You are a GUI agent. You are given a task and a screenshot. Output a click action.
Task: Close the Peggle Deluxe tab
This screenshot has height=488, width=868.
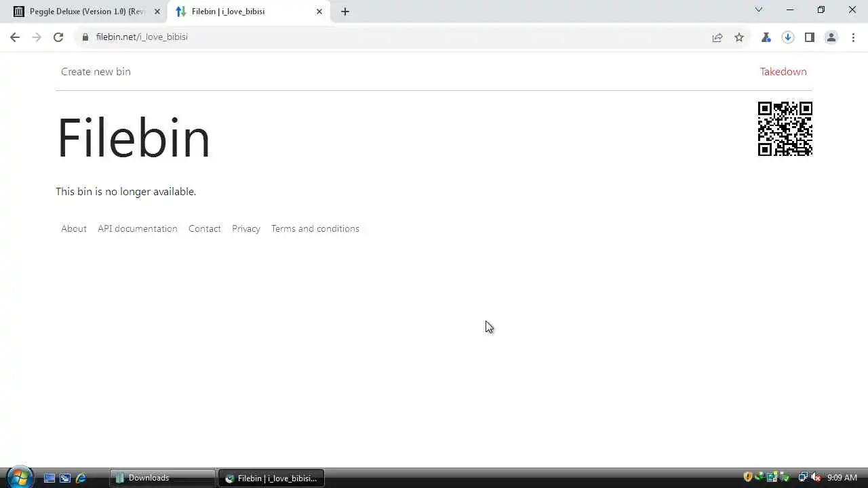[157, 12]
